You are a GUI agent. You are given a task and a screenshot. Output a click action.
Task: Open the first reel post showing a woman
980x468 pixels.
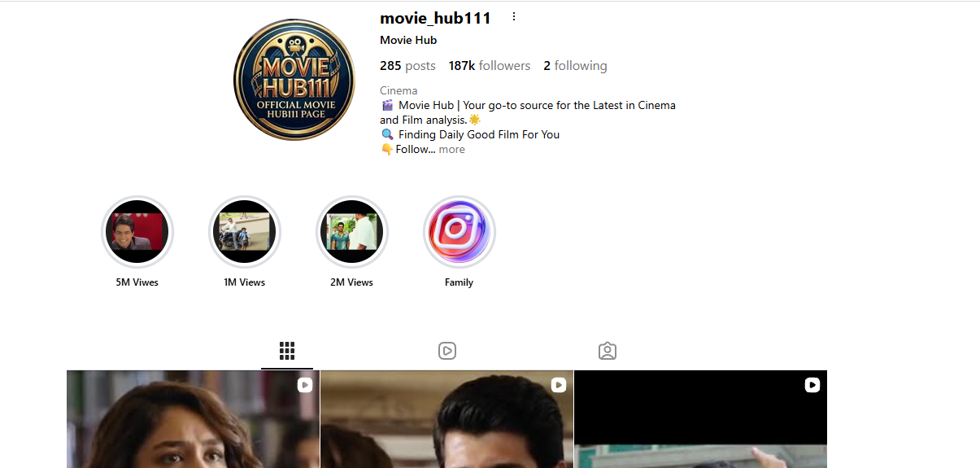click(x=193, y=419)
